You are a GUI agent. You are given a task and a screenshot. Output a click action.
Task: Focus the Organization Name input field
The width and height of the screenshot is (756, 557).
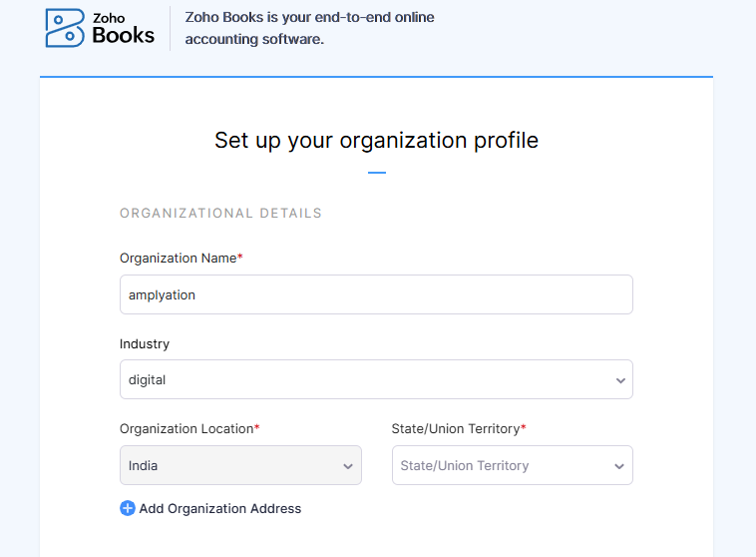click(x=375, y=294)
